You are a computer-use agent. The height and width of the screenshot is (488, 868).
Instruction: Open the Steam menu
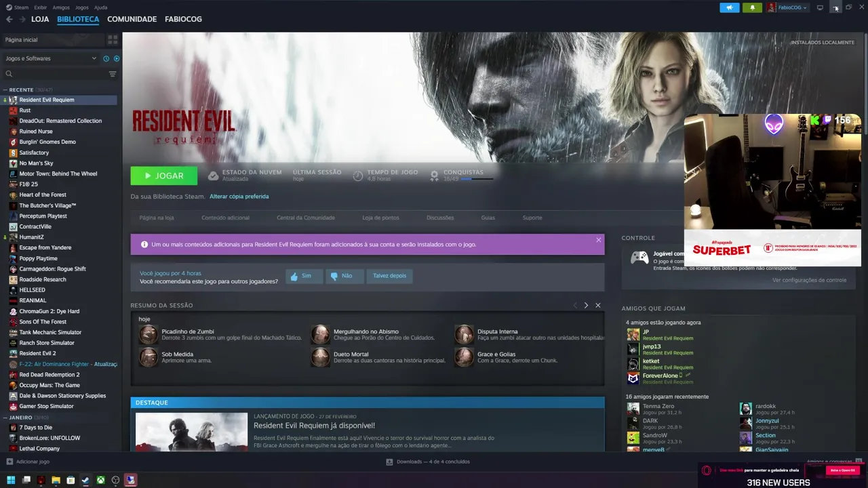21,7
